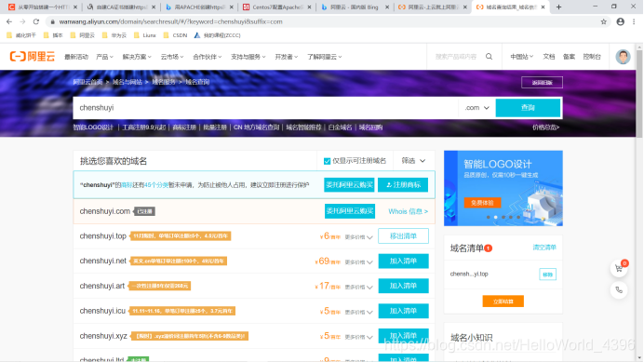Open the browser profile account icon
Image resolution: width=644 pixels, height=362 pixels.
[x=620, y=21]
